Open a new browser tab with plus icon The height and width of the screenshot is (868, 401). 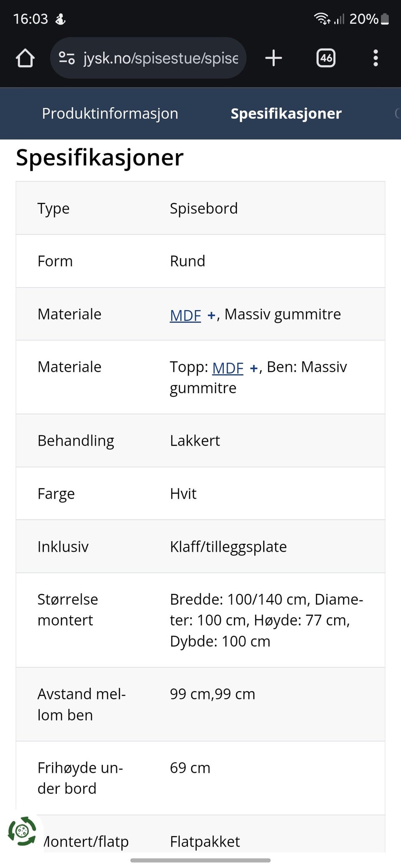pos(274,58)
